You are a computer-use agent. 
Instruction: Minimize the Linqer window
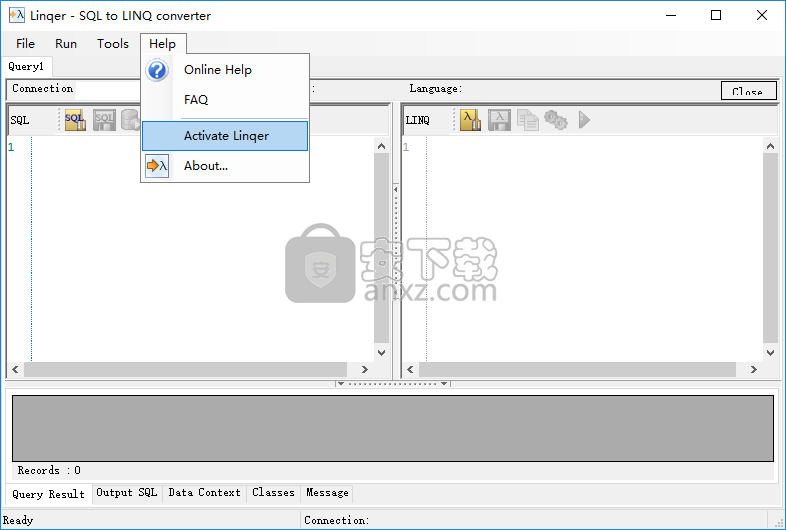pyautogui.click(x=671, y=15)
